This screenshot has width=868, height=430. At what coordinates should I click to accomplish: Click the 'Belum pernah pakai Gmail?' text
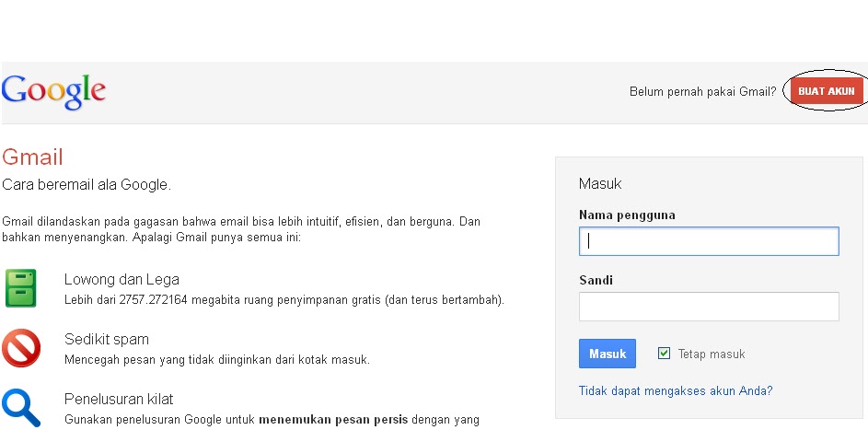point(703,92)
